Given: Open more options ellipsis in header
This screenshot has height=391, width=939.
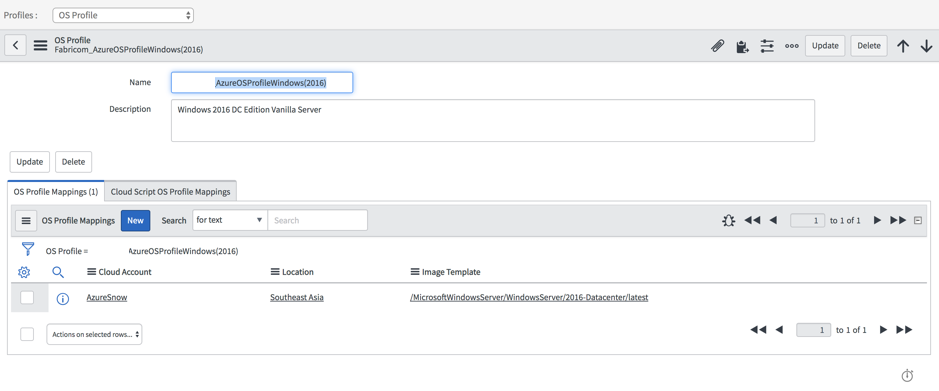Looking at the screenshot, I should (x=792, y=46).
